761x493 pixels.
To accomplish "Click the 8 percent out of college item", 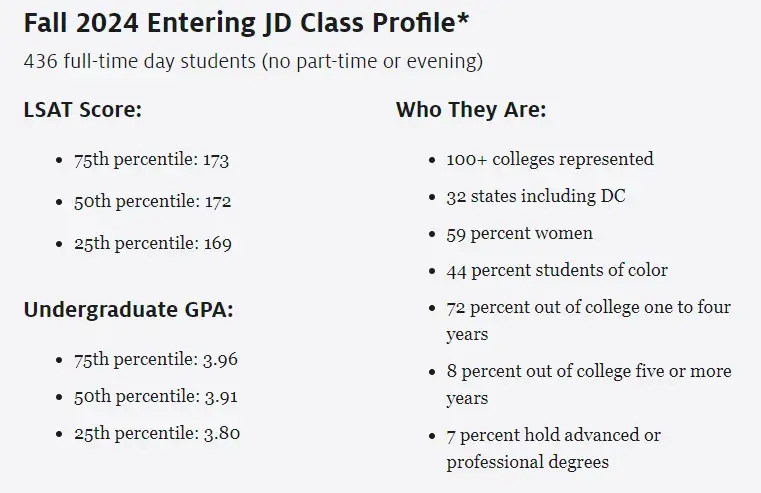I will pos(588,384).
